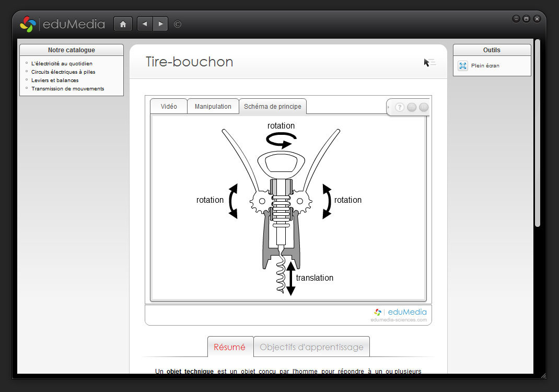Click the copyright symbol icon
Viewport: 559px width, 392px height.
(x=178, y=24)
